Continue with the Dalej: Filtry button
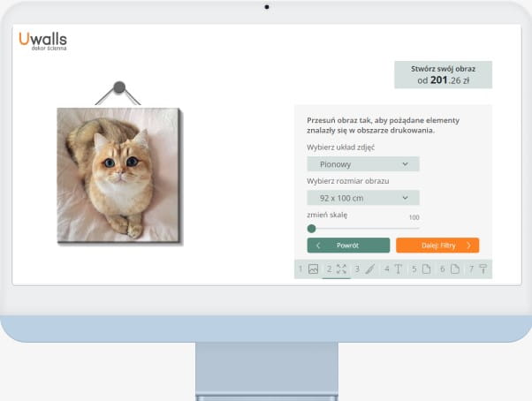The height and width of the screenshot is (401, 532). point(437,246)
